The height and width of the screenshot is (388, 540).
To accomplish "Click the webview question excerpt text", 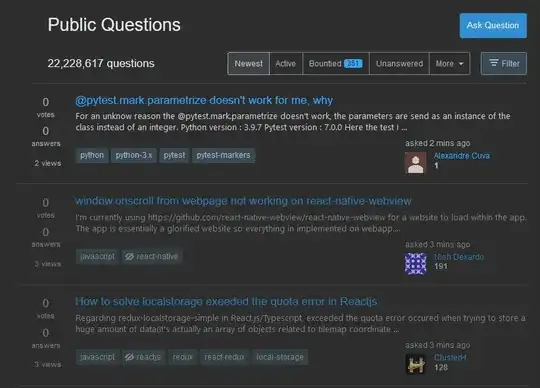I will 301,223.
